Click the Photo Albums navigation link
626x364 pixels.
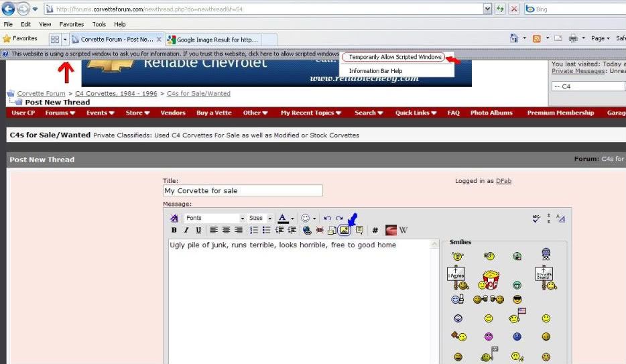(490, 113)
